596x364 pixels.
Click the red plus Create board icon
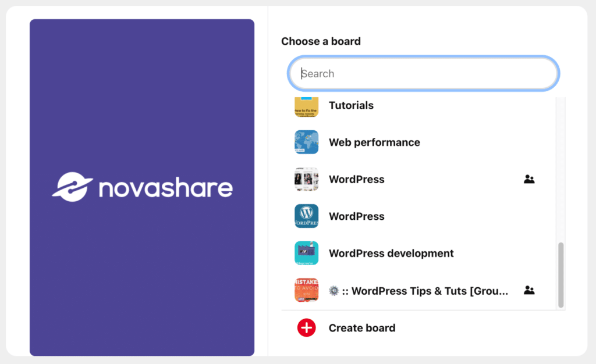coord(306,327)
